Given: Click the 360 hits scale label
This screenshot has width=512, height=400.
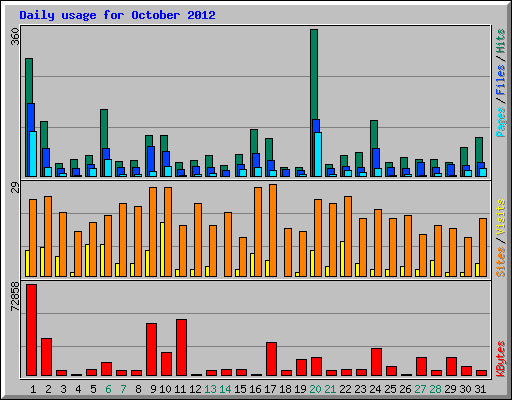Looking at the screenshot, I should tap(15, 37).
